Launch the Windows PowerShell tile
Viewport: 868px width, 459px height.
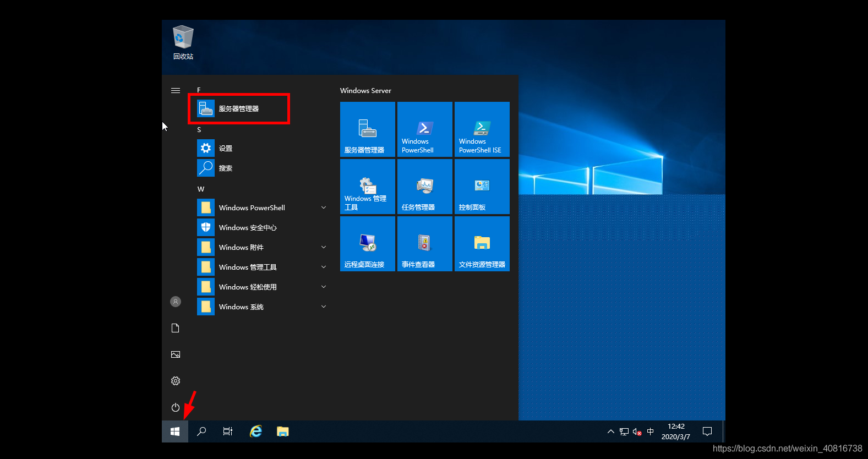click(424, 129)
